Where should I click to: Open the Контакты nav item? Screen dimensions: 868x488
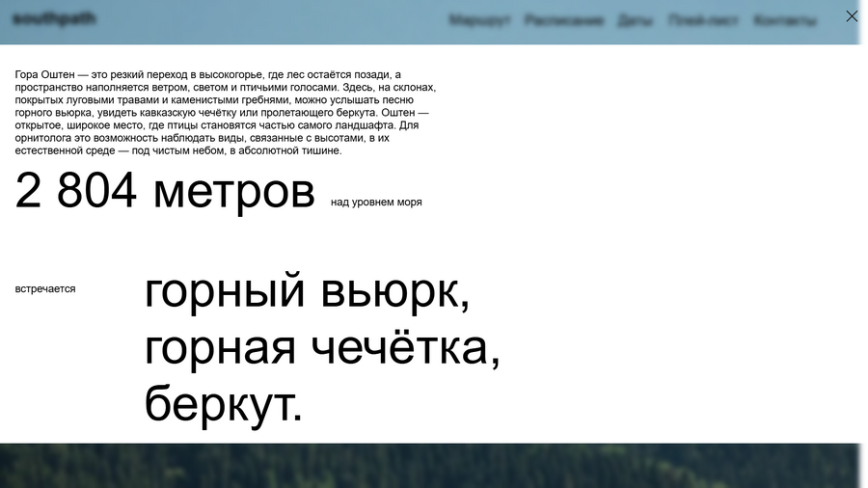(x=784, y=20)
